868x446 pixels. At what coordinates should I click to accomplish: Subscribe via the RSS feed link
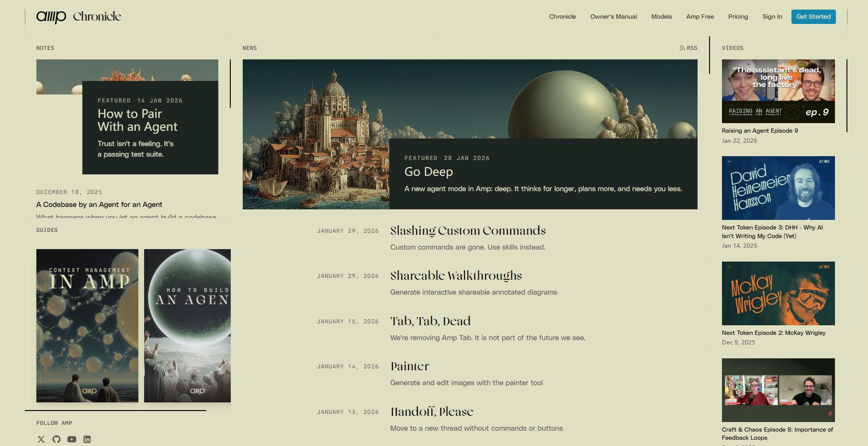688,48
